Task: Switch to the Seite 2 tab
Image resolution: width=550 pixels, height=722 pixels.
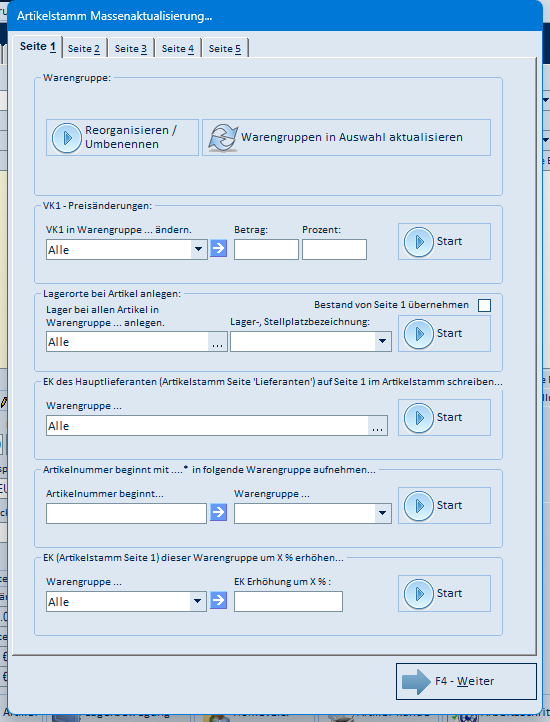Action: pyautogui.click(x=84, y=48)
